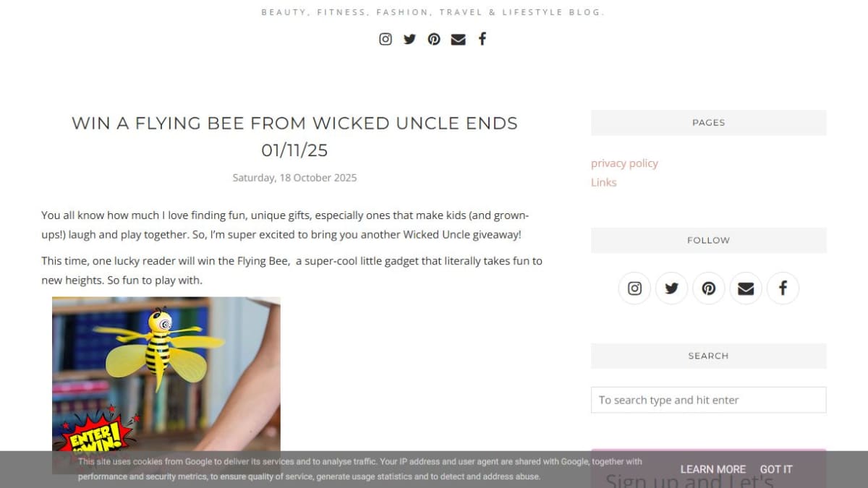Click the post date Saturday, 18 October 2025
This screenshot has height=488, width=868.
(294, 178)
